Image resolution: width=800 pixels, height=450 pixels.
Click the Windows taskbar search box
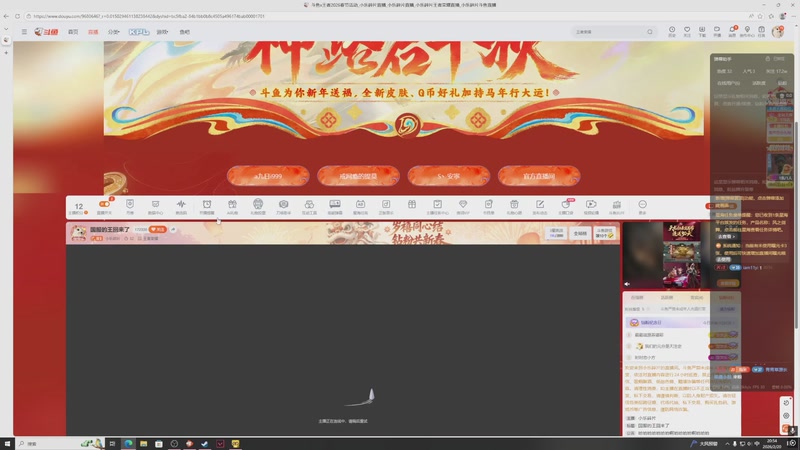(60, 444)
